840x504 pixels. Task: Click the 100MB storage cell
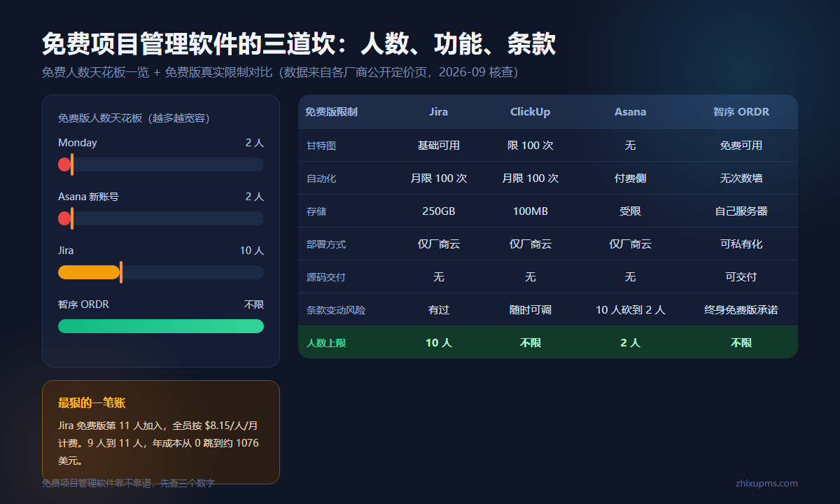coord(531,211)
